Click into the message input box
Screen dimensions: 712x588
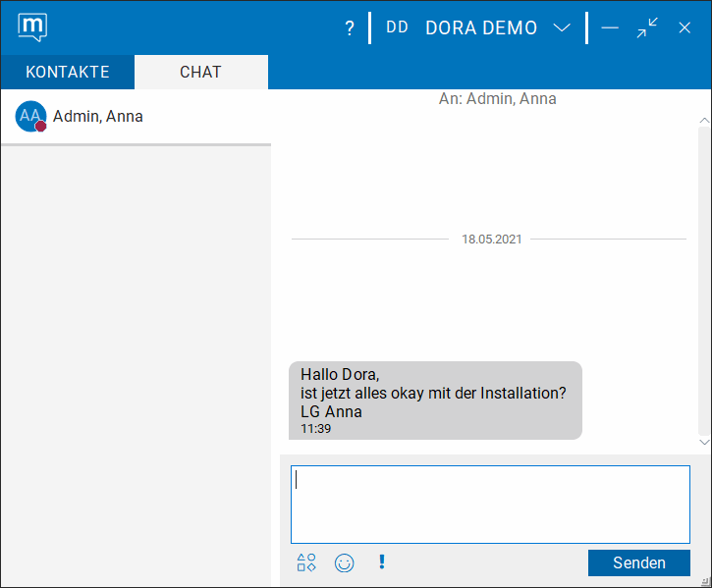coord(490,504)
